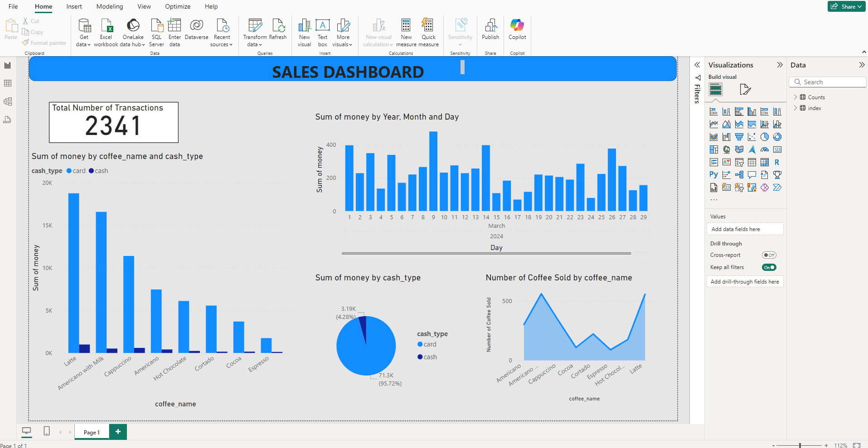Turn on the Cross-report toggle

(x=769, y=255)
